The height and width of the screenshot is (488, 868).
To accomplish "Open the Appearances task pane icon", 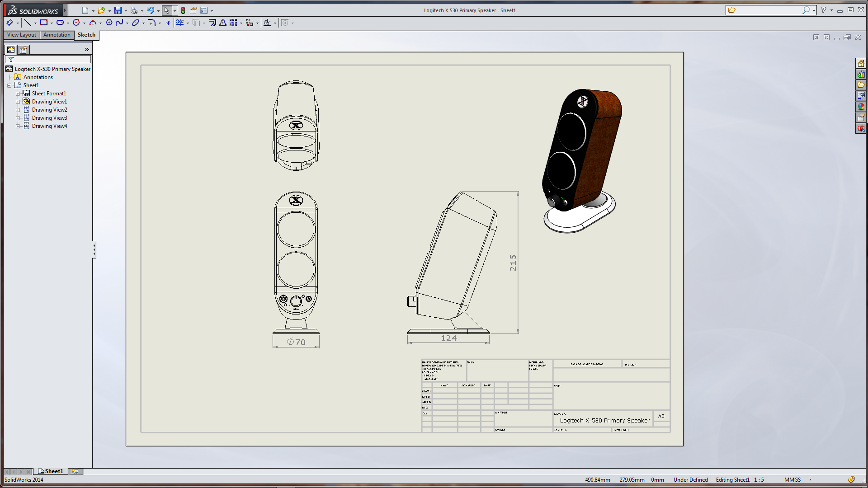I will tap(861, 107).
